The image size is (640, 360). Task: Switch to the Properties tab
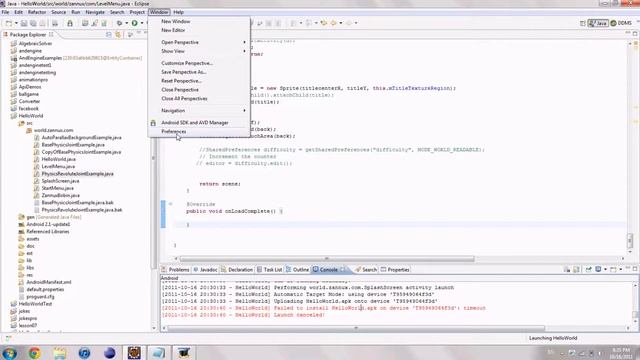395,270
